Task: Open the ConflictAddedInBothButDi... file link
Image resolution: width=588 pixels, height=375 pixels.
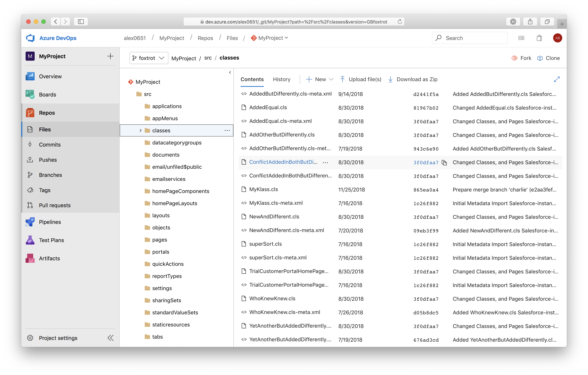Action: 283,162
